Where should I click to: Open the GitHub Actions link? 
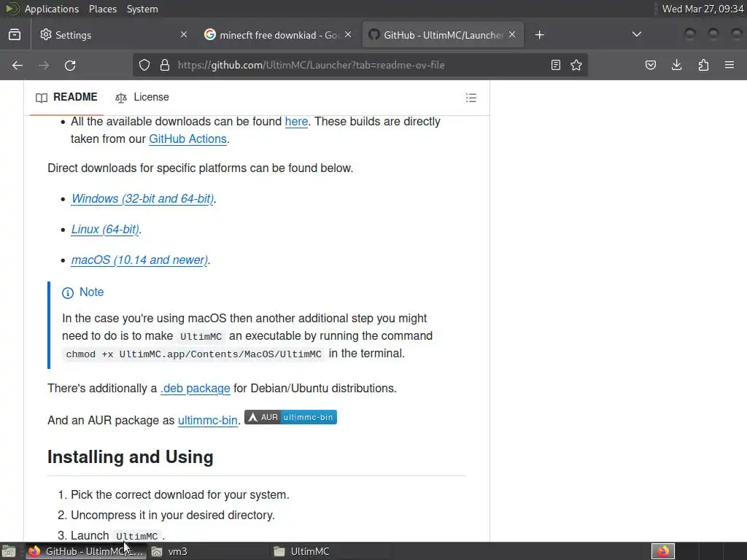(x=187, y=139)
